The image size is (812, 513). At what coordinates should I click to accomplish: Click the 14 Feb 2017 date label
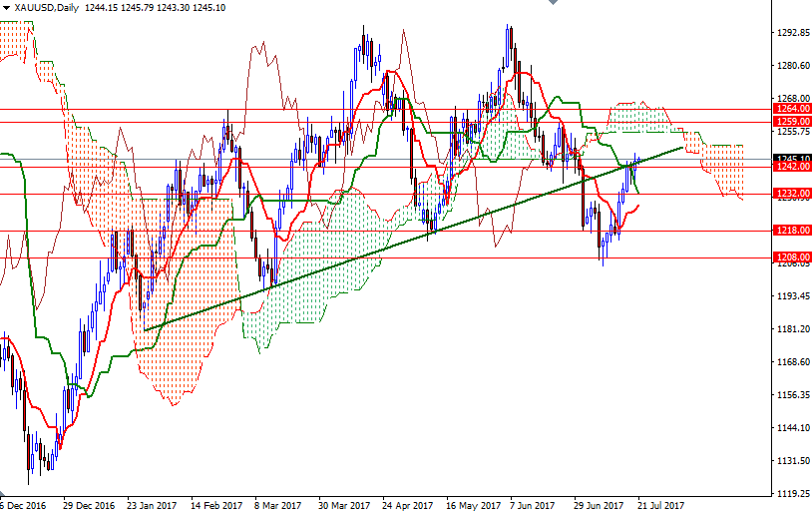tap(213, 506)
